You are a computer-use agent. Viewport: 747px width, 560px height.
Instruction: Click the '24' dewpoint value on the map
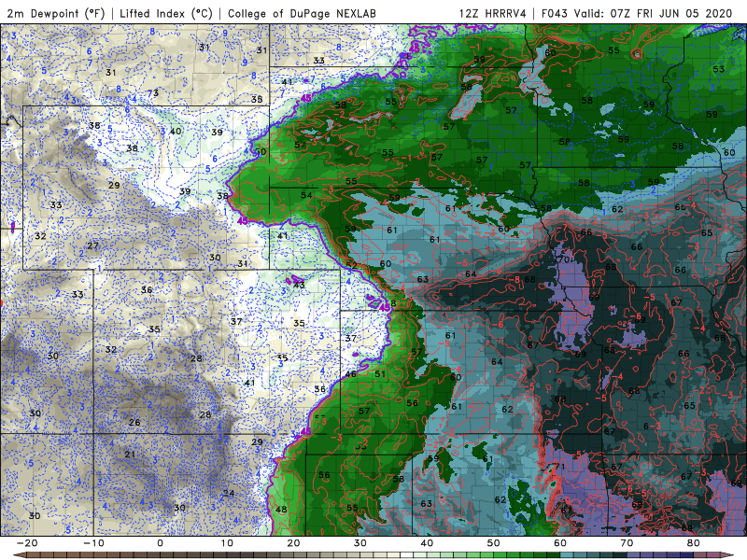[x=229, y=493]
